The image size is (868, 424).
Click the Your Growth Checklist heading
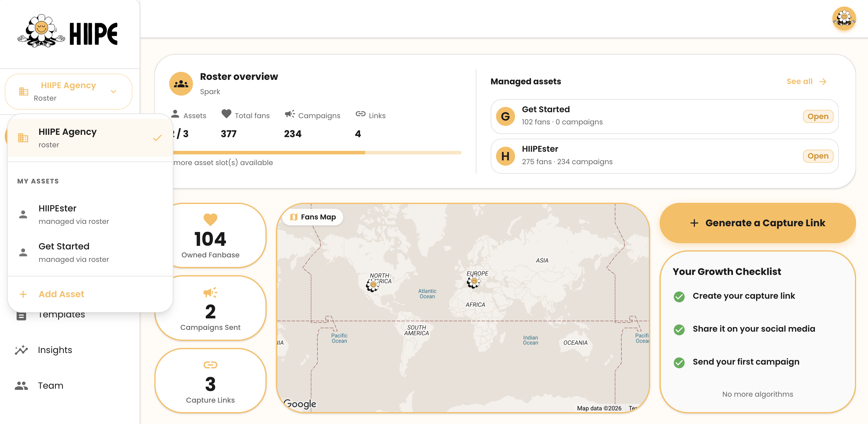coord(726,272)
